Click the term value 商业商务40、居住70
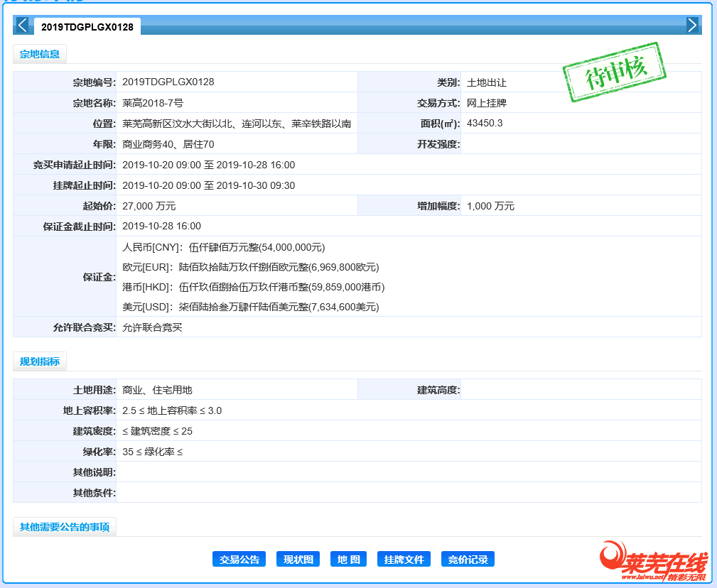 coord(168,144)
